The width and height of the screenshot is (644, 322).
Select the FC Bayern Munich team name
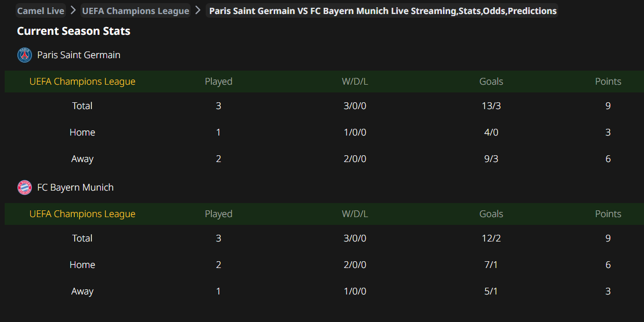click(75, 187)
